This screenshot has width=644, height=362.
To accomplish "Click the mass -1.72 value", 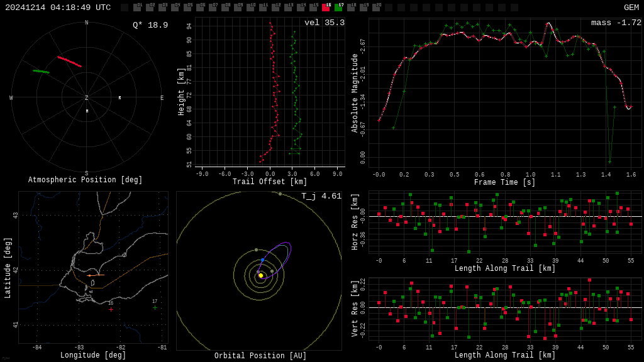I will tap(616, 23).
